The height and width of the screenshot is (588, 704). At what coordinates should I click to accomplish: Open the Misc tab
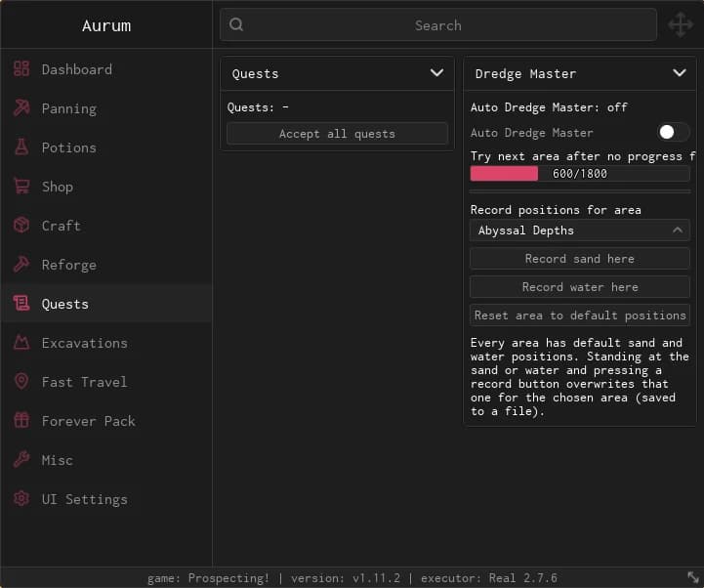click(106, 460)
